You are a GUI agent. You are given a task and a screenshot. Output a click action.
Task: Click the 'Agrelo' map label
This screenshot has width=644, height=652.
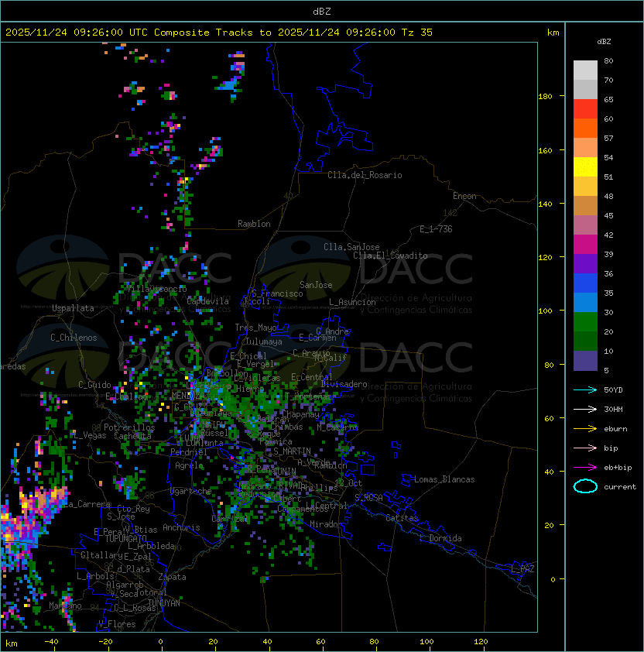[189, 465]
